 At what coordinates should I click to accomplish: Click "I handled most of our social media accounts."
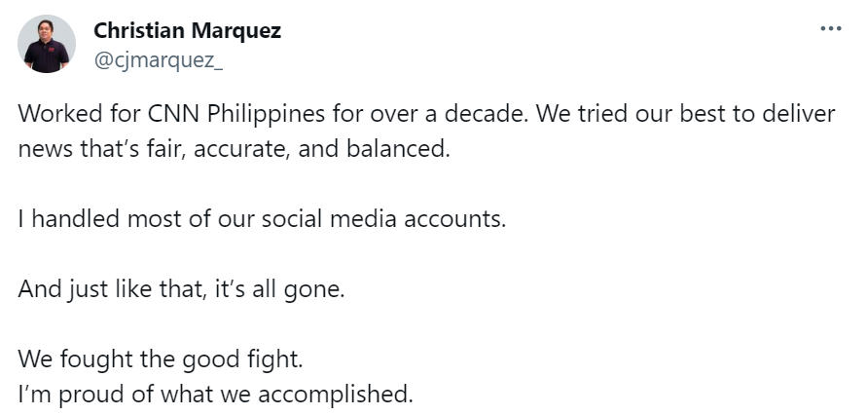263,219
